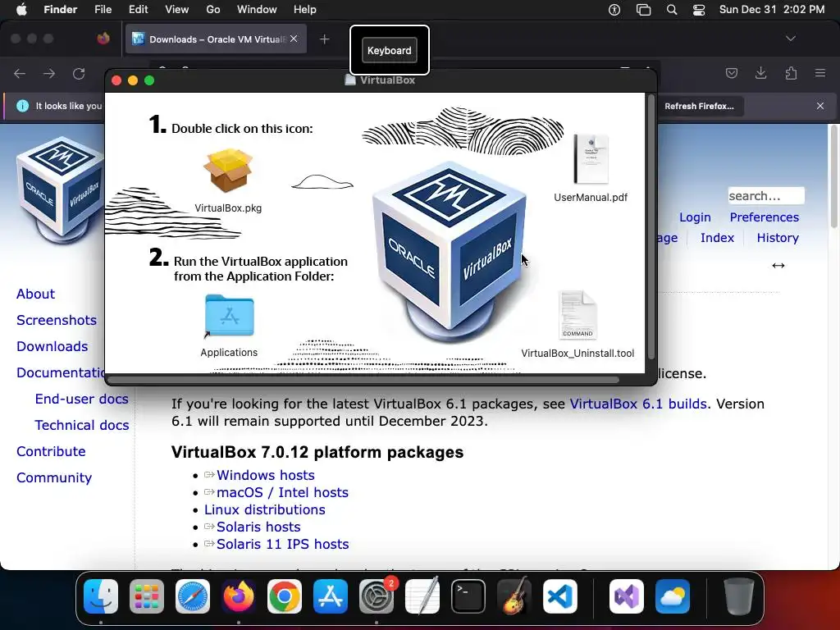Open Control Center in menu bar
This screenshot has height=630, width=840.
699,10
